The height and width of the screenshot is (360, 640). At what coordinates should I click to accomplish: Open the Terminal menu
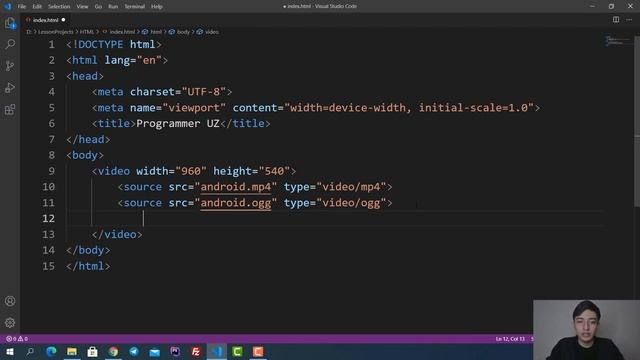point(134,7)
